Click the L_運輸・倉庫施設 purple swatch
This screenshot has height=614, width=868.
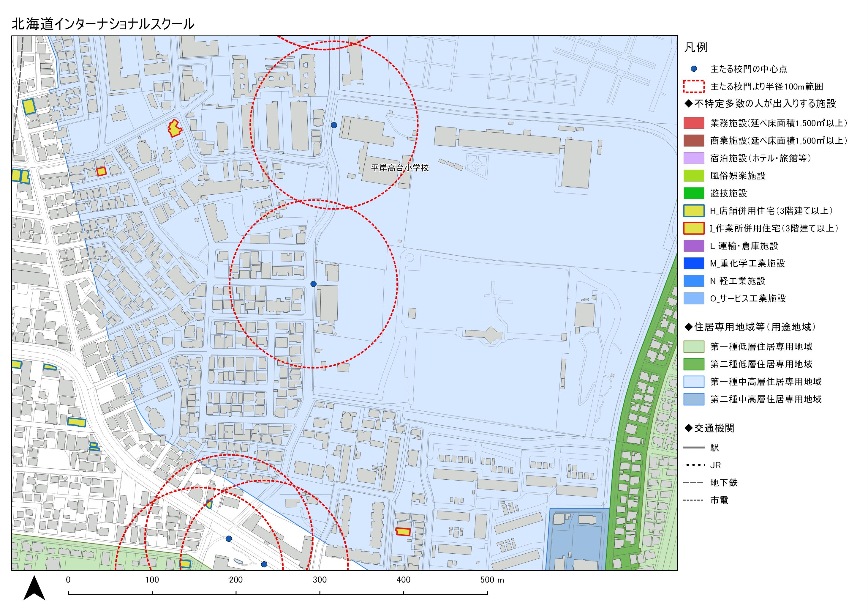pyautogui.click(x=694, y=245)
